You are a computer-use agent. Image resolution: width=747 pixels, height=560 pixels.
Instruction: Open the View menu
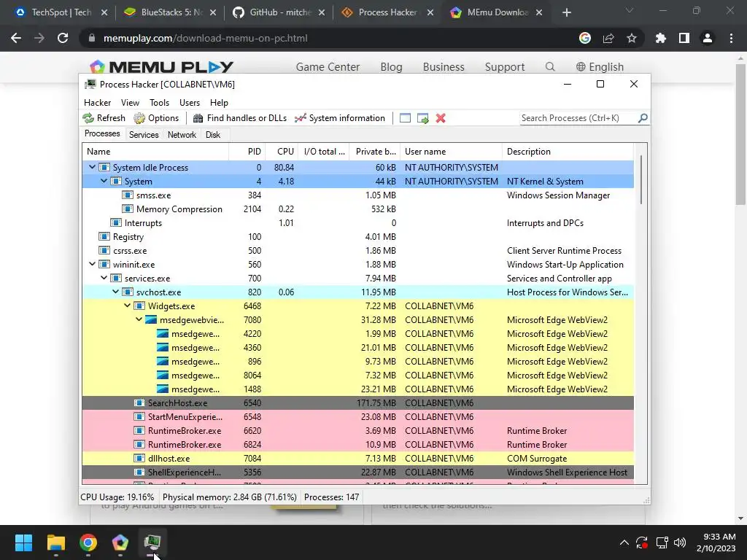130,103
